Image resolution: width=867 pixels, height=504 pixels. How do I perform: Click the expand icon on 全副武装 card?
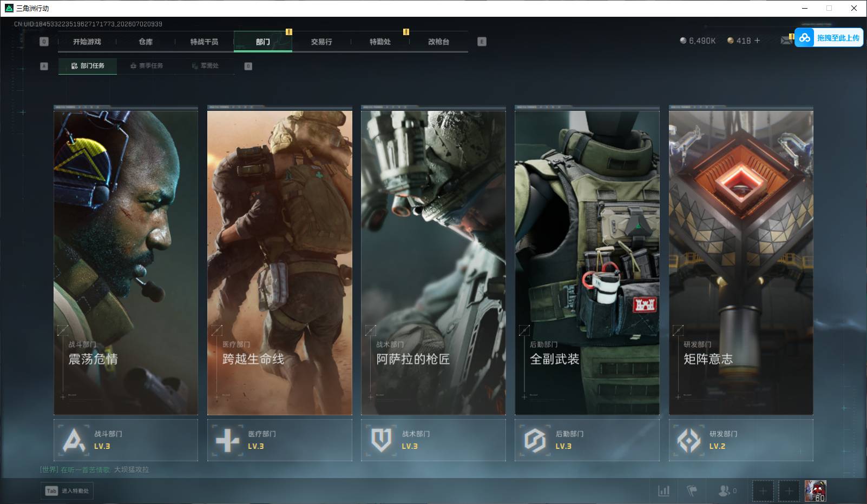coord(524,330)
